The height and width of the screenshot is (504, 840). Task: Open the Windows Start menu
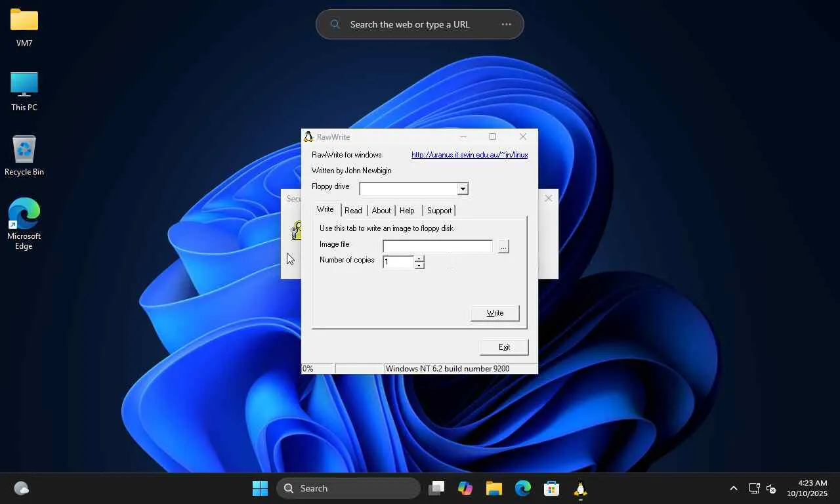coord(261,488)
